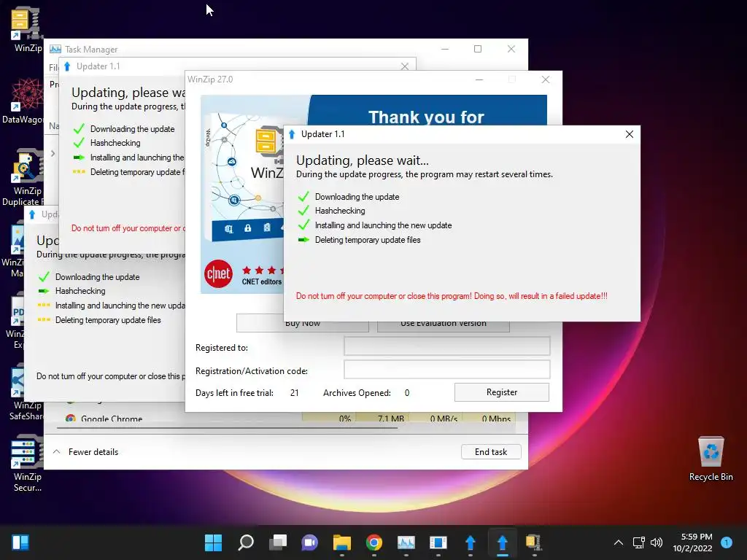Image resolution: width=747 pixels, height=560 pixels.
Task: Click the CNET logo in WinZip banner
Action: tap(218, 273)
